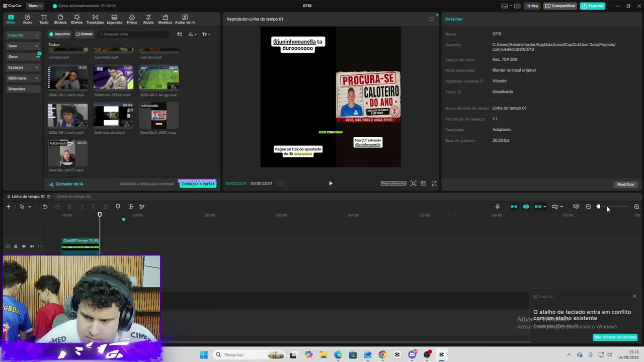644x362 pixels.
Task: Open the Transições tab
Action: [x=95, y=19]
